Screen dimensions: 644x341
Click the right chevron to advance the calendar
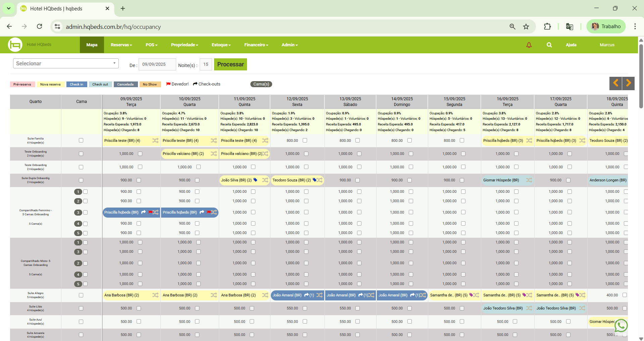(628, 83)
